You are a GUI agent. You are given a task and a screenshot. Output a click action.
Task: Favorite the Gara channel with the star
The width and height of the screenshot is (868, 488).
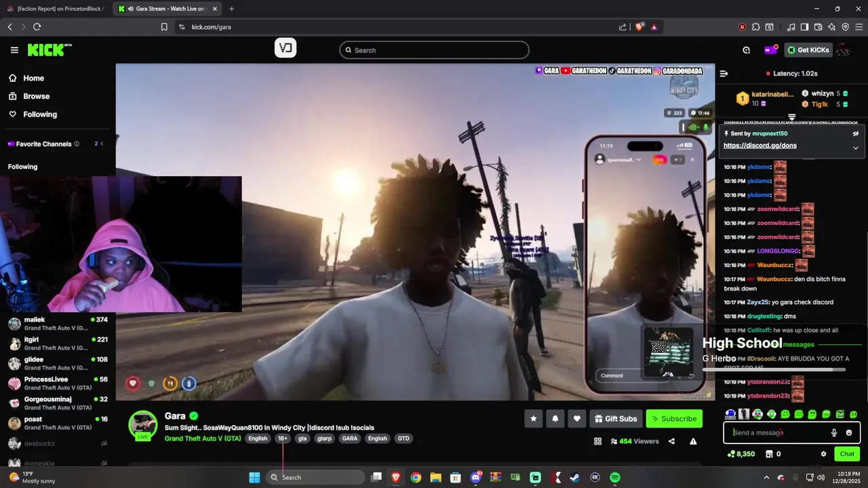[533, 419]
